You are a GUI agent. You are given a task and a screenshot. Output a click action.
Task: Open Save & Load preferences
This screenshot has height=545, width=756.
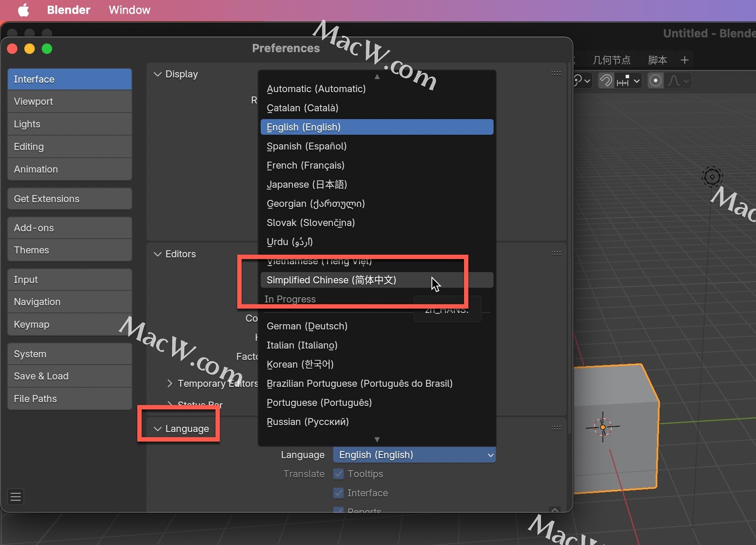[x=70, y=376]
